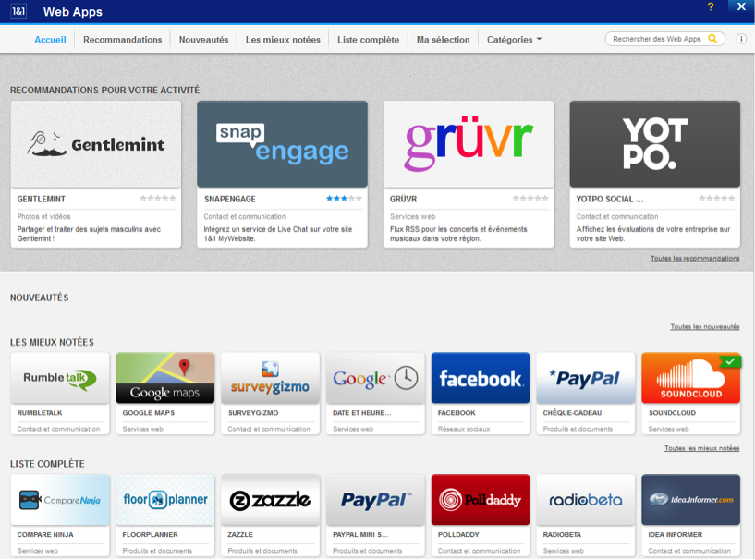Follow the Toutes les mieux notées link
This screenshot has height=560, width=755.
701,448
